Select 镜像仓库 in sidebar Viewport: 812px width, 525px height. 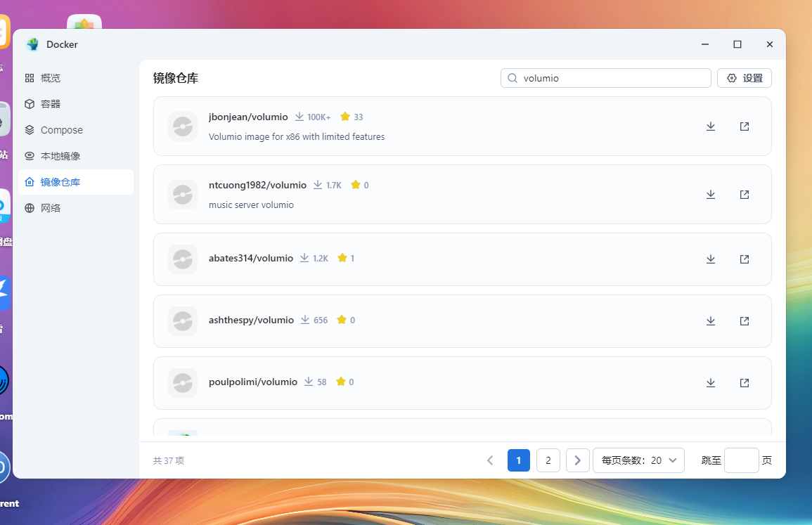tap(76, 182)
